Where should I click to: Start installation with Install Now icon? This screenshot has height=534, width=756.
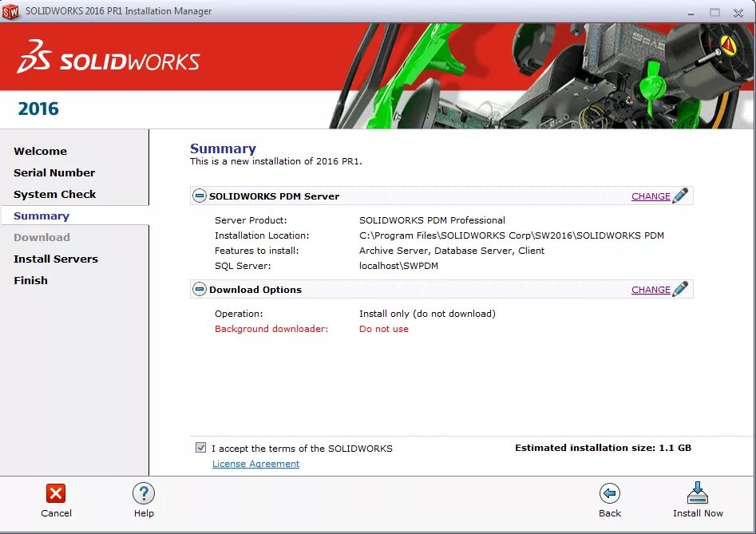tap(697, 492)
